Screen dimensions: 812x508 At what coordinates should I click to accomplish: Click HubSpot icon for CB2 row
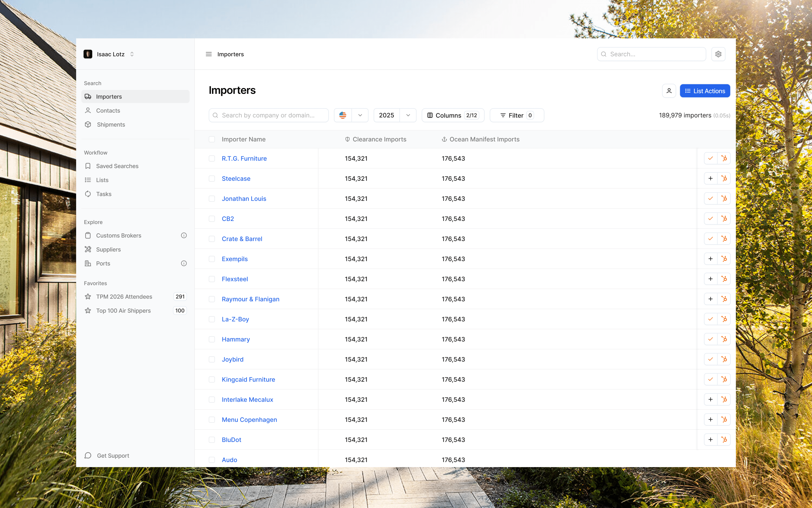coord(724,219)
